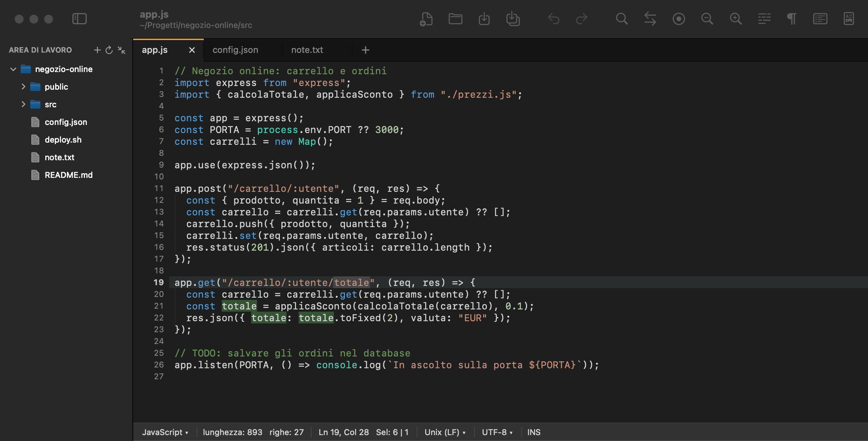The width and height of the screenshot is (868, 441).
Task: Open the document map icon
Action: (849, 19)
